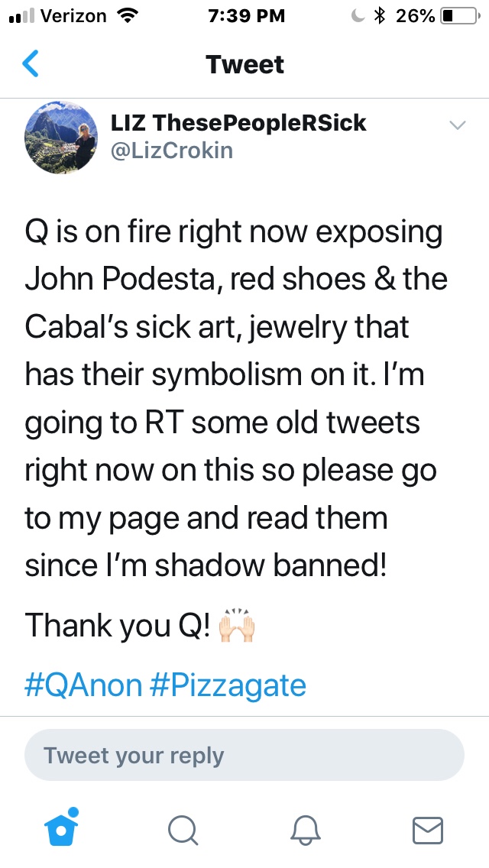489x868 pixels.
Task: Open the @LizCrokin handle
Action: point(172,151)
